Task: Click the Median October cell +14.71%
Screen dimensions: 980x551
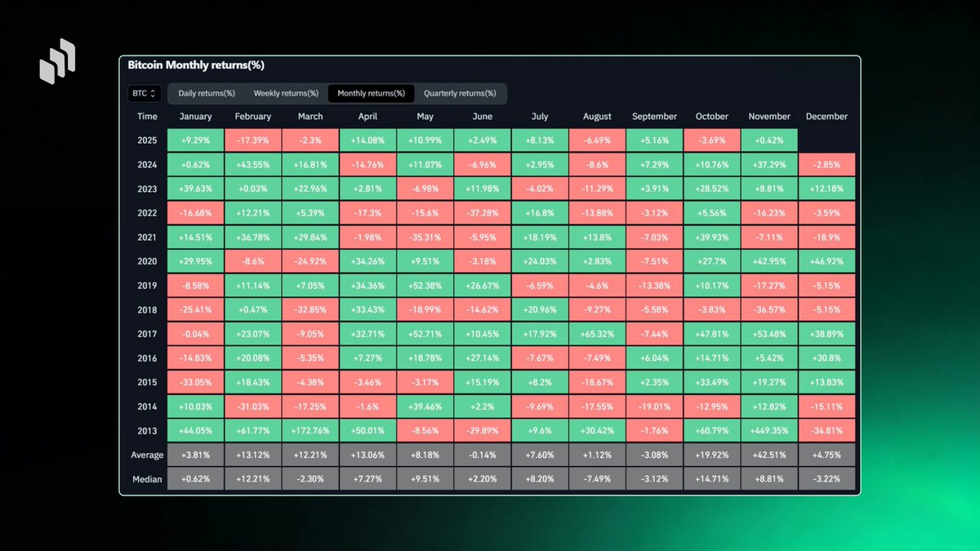Action: click(711, 478)
